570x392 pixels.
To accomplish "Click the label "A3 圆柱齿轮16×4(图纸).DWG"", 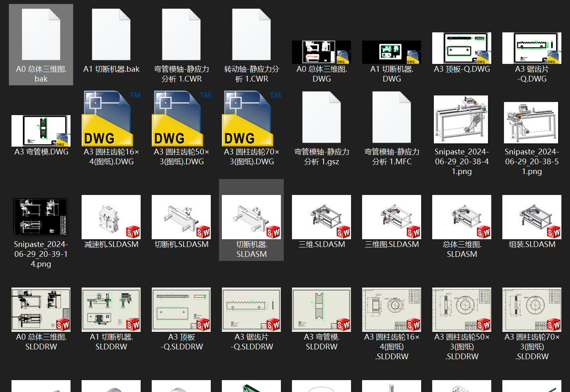I will (111, 157).
